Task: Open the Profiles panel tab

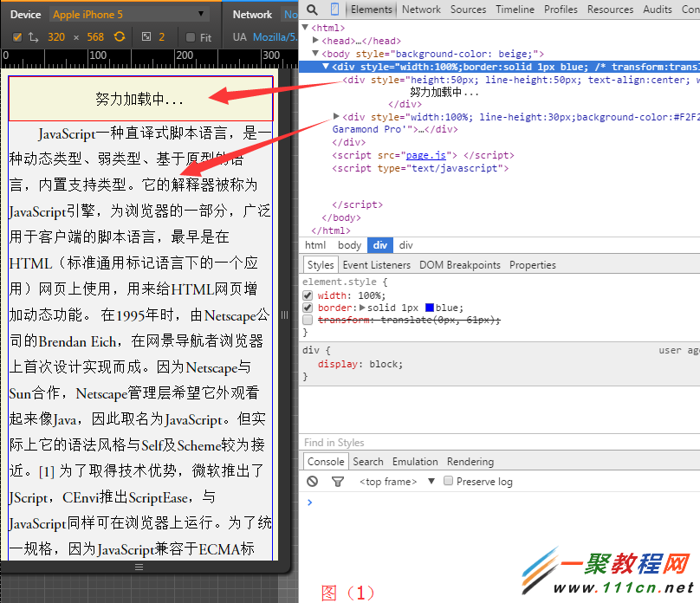Action: tap(561, 10)
